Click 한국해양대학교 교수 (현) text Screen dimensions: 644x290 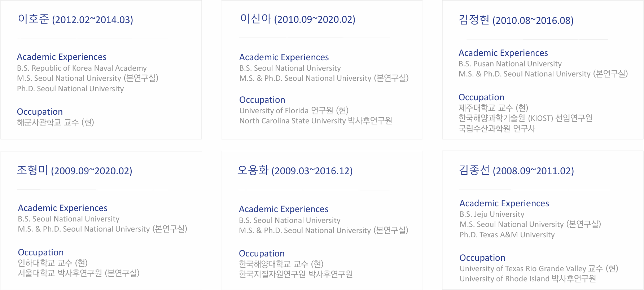coord(281,264)
